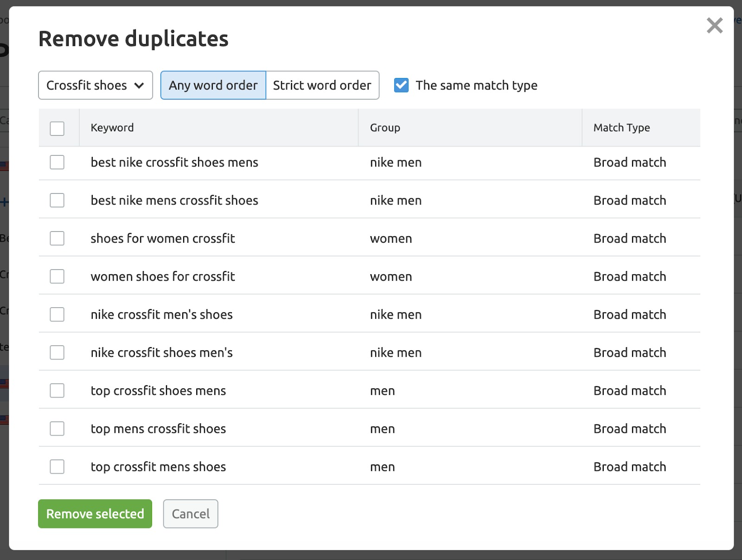Check the 'nike crossfit shoes men's' keyword
The image size is (742, 560).
(57, 352)
